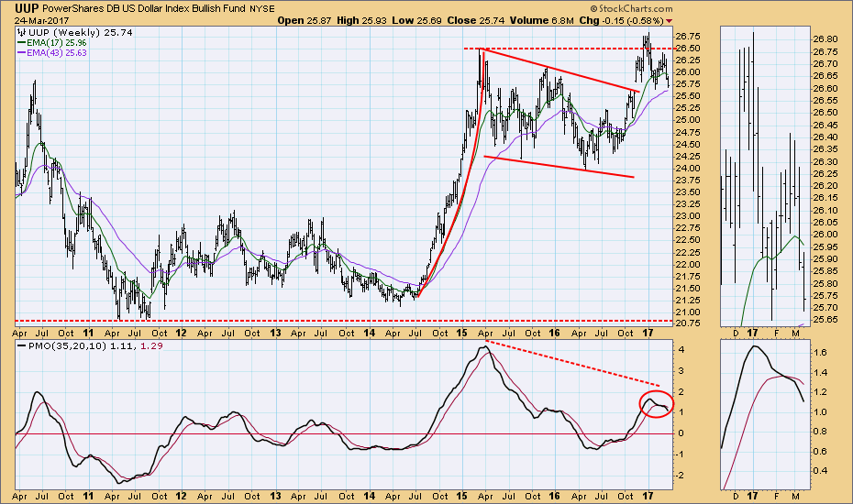Screen dimensions: 853x504
Task: Click the UUP ticker symbol title
Action: (26, 8)
